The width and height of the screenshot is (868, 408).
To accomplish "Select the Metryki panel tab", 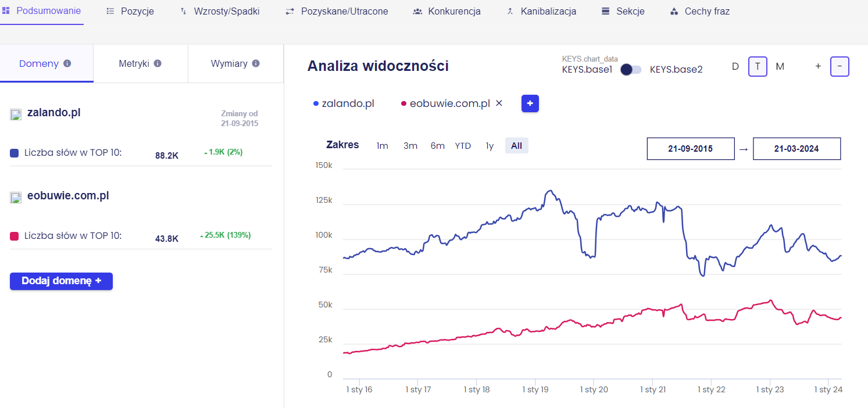I will (x=141, y=63).
